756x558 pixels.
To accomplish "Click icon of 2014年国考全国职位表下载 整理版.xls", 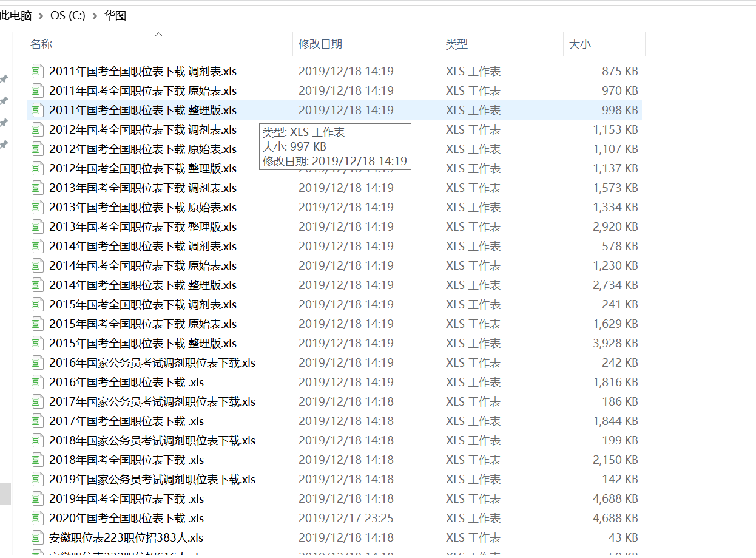I will [38, 285].
